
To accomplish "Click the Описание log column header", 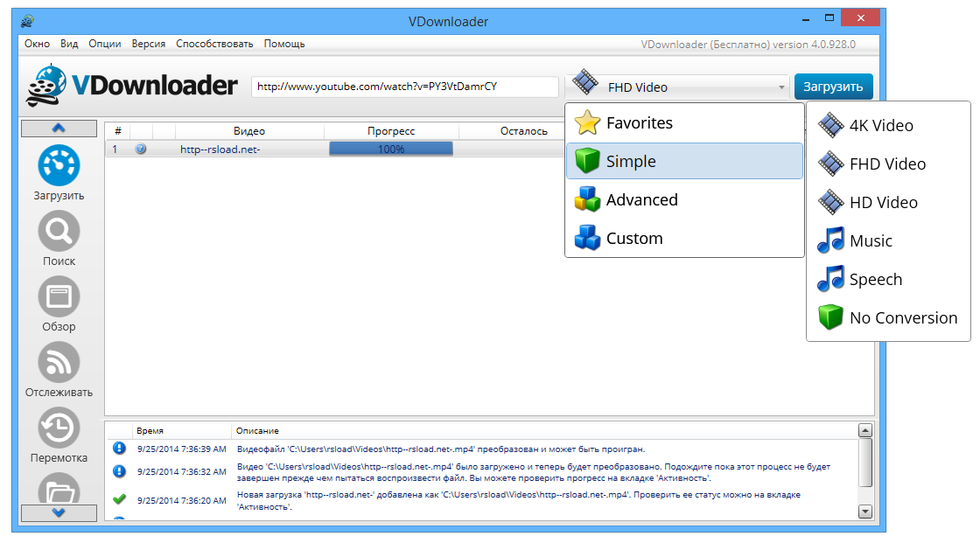I will (257, 431).
